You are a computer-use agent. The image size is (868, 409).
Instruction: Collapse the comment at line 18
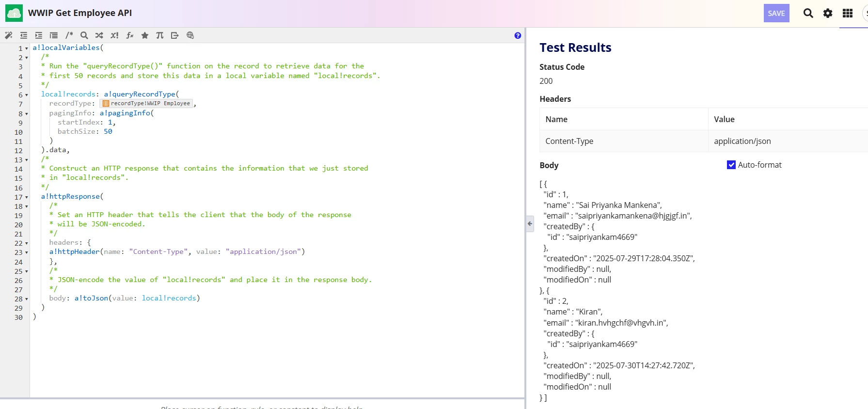pos(27,206)
